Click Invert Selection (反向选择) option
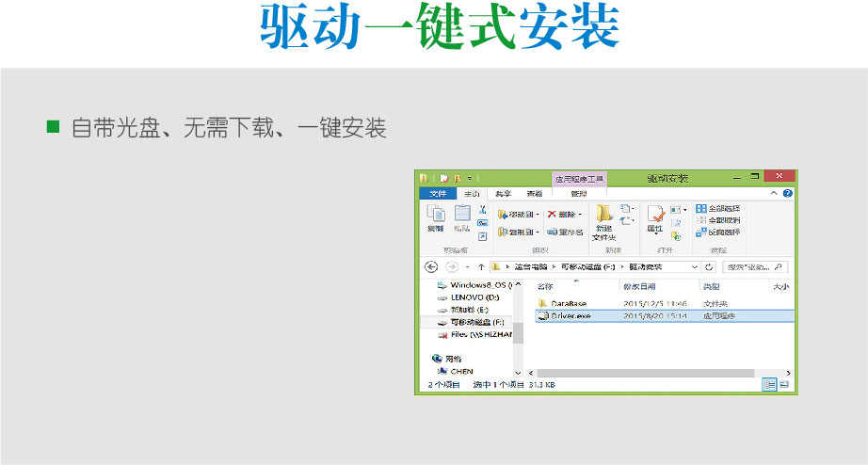 (x=717, y=232)
